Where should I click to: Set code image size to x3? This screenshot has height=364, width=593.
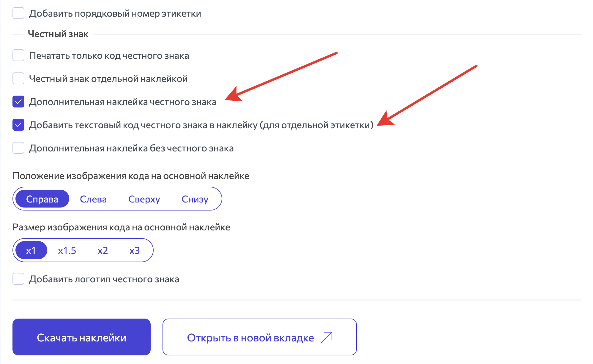134,250
